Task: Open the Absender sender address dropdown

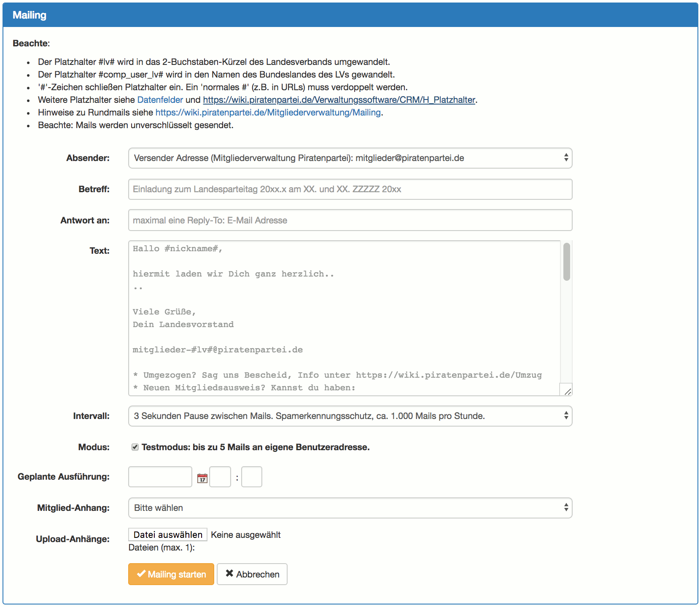Action: coord(350,158)
